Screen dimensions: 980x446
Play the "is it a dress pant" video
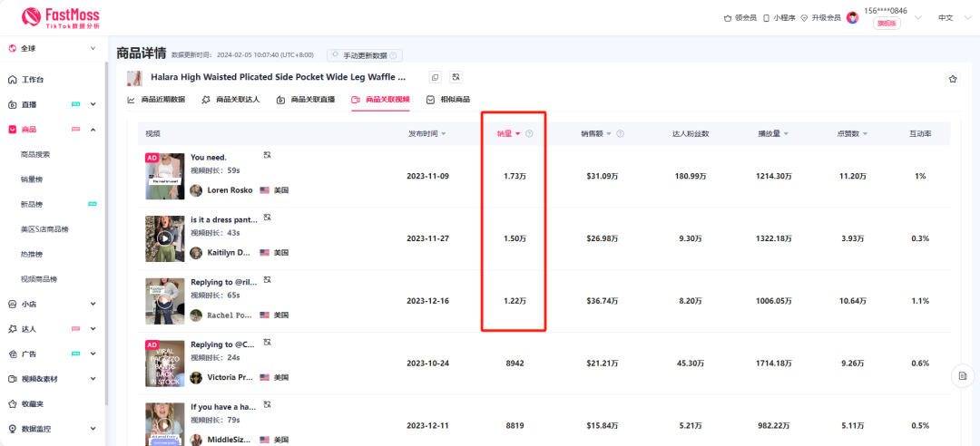(x=164, y=238)
